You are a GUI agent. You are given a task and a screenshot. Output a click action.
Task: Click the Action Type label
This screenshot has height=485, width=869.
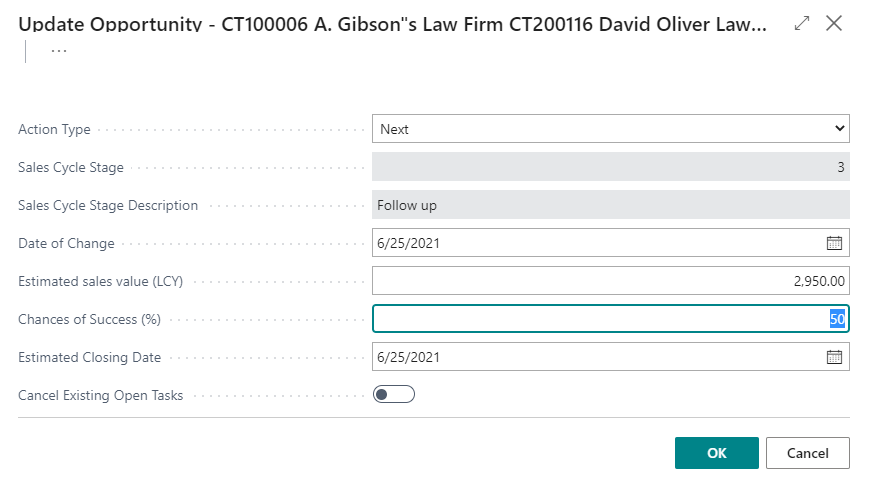(x=54, y=129)
